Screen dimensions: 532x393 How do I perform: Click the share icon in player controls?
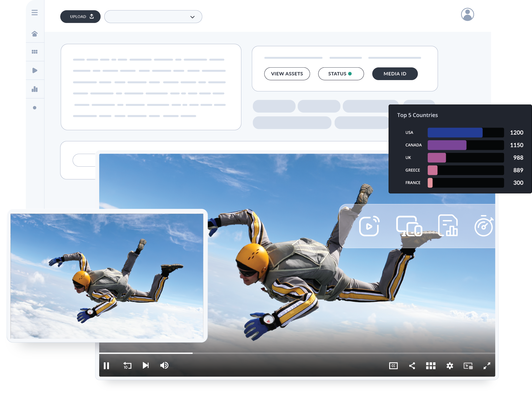412,366
